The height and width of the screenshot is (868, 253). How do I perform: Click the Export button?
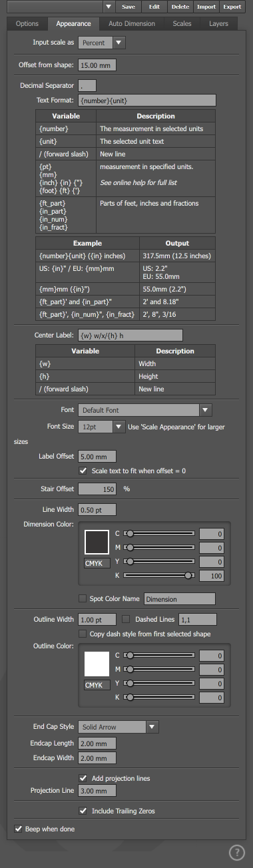(x=232, y=7)
